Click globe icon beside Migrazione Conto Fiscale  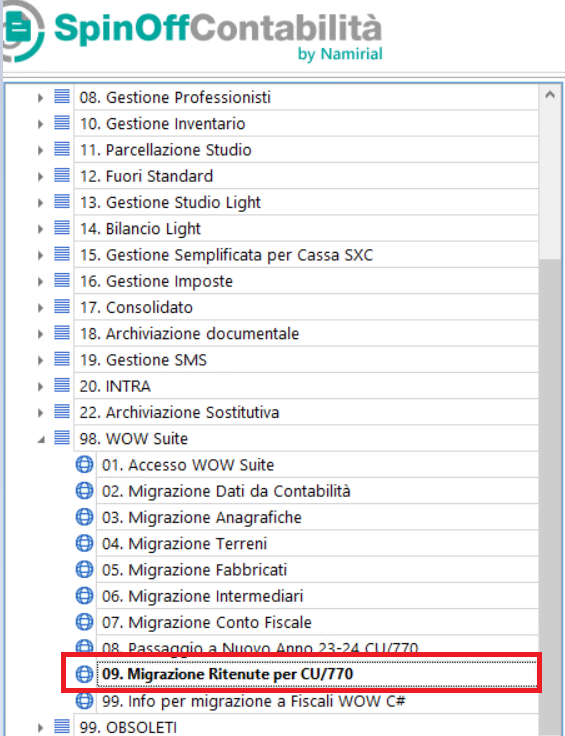pos(84,622)
